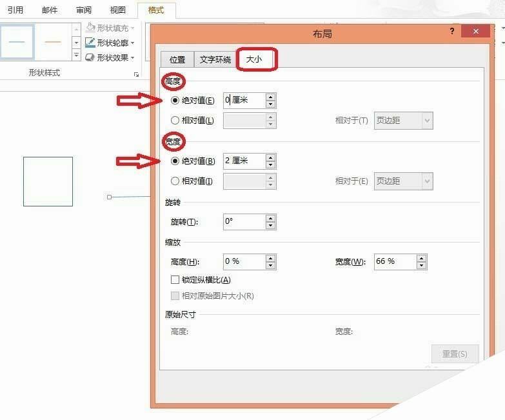Image resolution: width=505 pixels, height=420 pixels.
Task: Click the scale 高度(H) percent field
Action: click(x=244, y=261)
